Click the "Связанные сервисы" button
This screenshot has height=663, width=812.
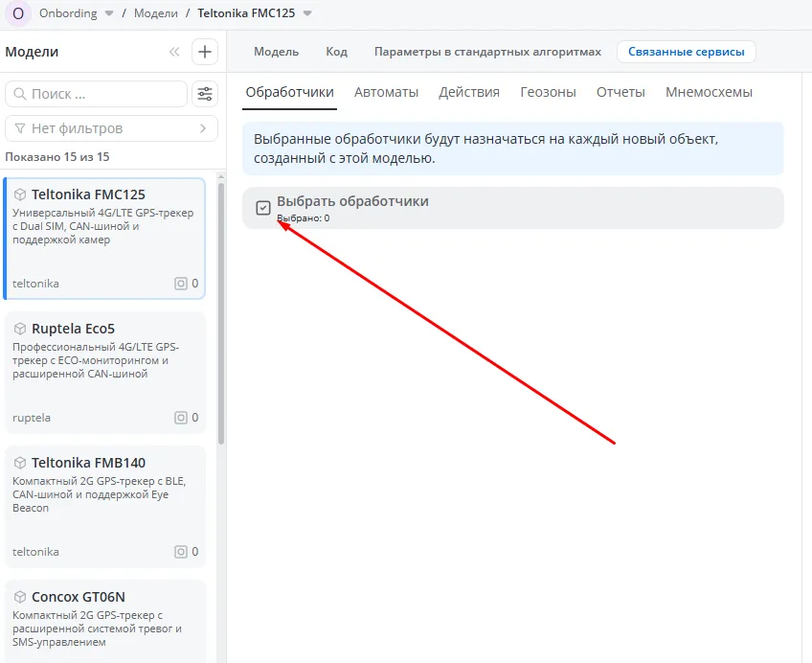(686, 52)
